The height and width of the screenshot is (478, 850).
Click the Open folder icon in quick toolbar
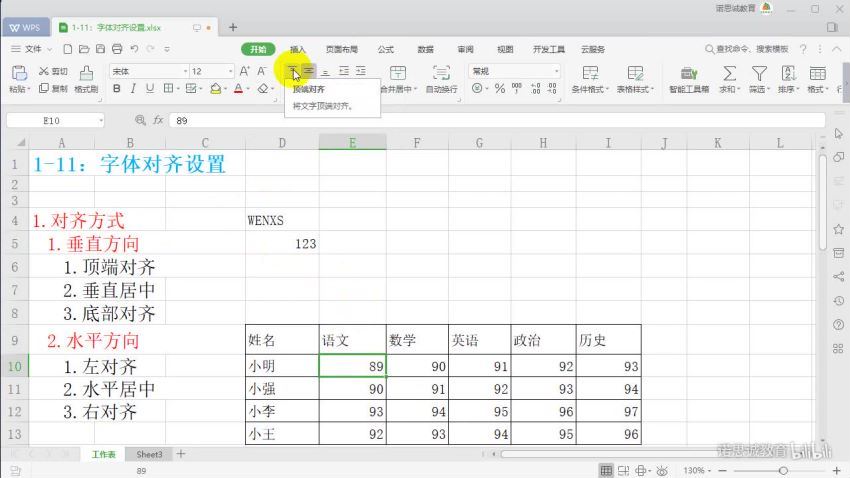click(84, 49)
